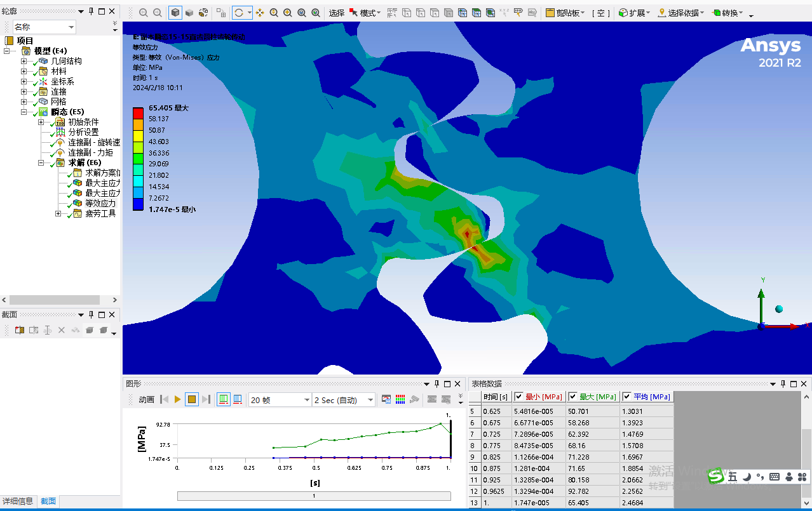Click the red maximum legend color band

pyautogui.click(x=139, y=113)
